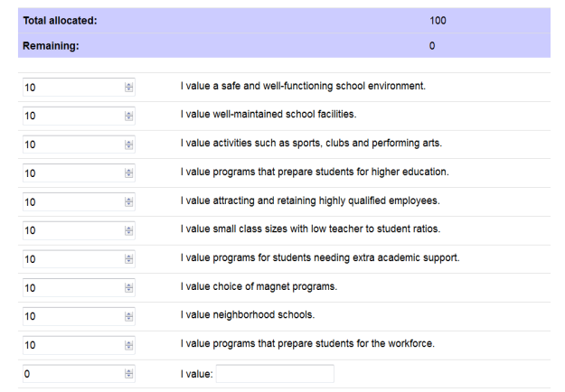Viewport: 565px width, 392px height.
Task: Click stepper arrows for sports, clubs activities
Action: coord(128,145)
